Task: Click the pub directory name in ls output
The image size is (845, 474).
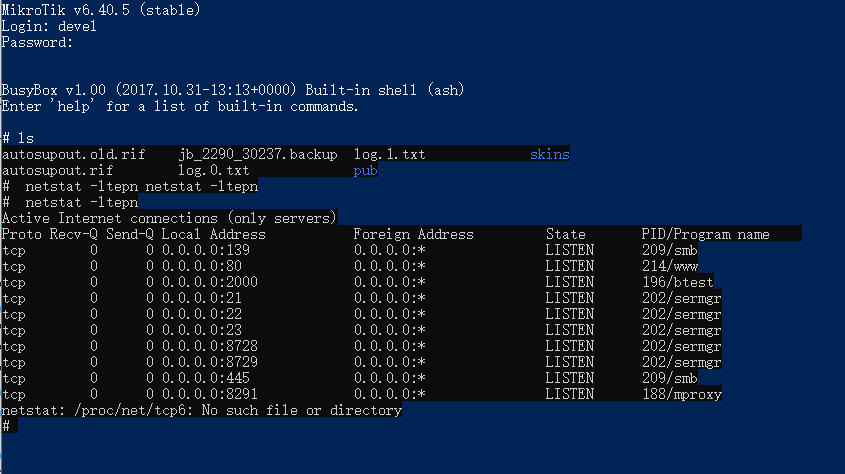Action: click(366, 171)
